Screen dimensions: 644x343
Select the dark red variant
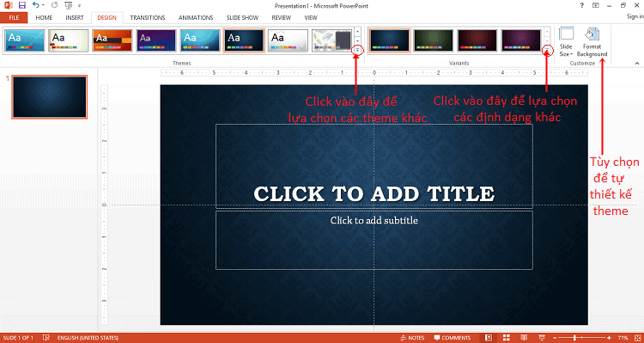pyautogui.click(x=477, y=40)
